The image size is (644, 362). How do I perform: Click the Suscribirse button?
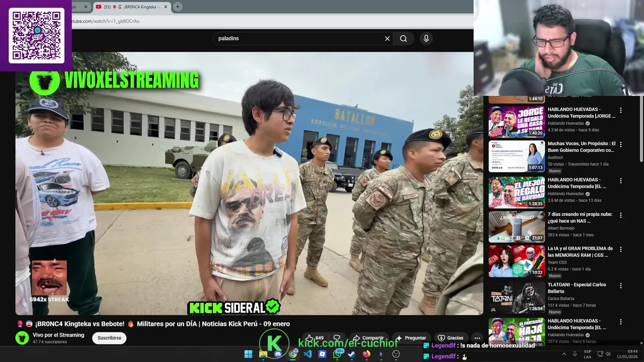(x=109, y=338)
